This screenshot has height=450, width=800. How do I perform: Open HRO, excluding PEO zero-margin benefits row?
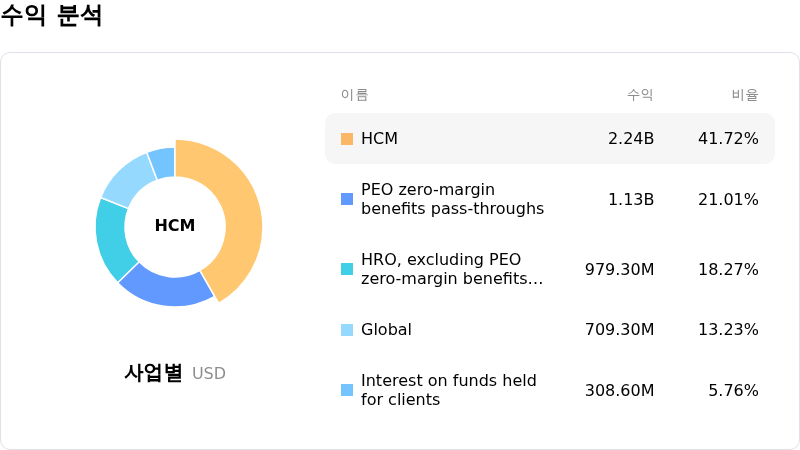[x=452, y=269]
